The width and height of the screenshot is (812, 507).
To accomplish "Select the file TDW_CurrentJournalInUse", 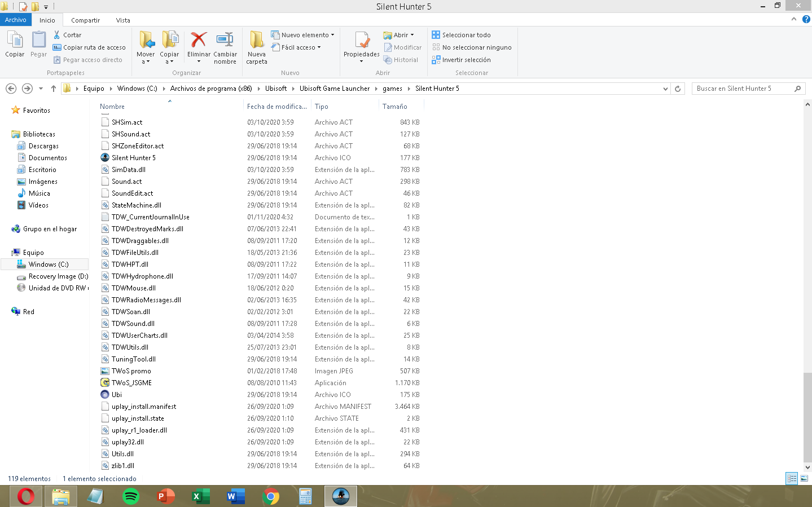I will coord(145,217).
